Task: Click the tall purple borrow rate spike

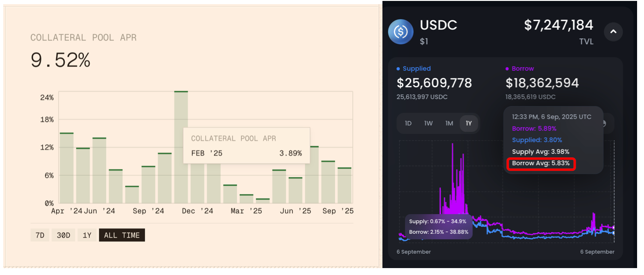Action: pyautogui.click(x=453, y=175)
